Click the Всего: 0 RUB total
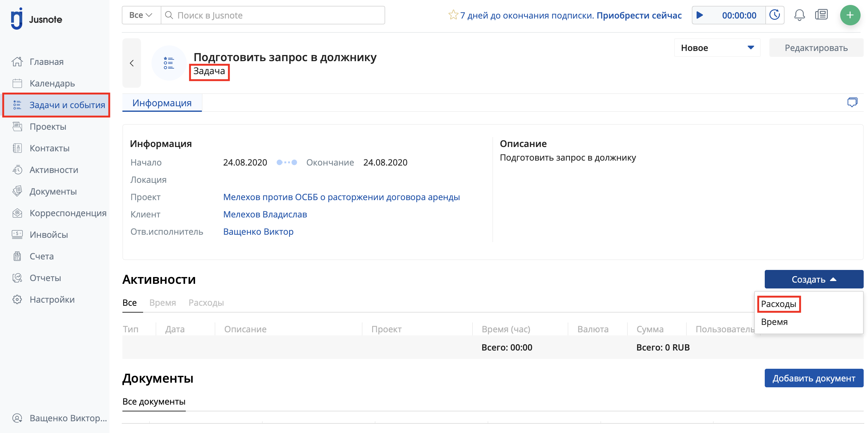 [x=663, y=347]
